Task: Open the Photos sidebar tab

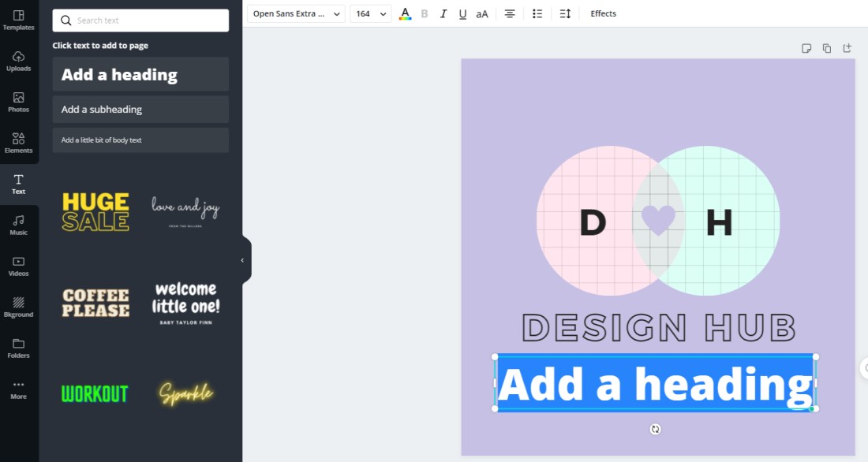Action: point(19,102)
